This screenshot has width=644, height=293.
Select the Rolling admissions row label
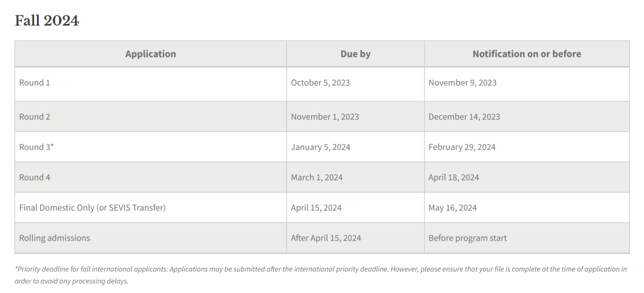(54, 238)
